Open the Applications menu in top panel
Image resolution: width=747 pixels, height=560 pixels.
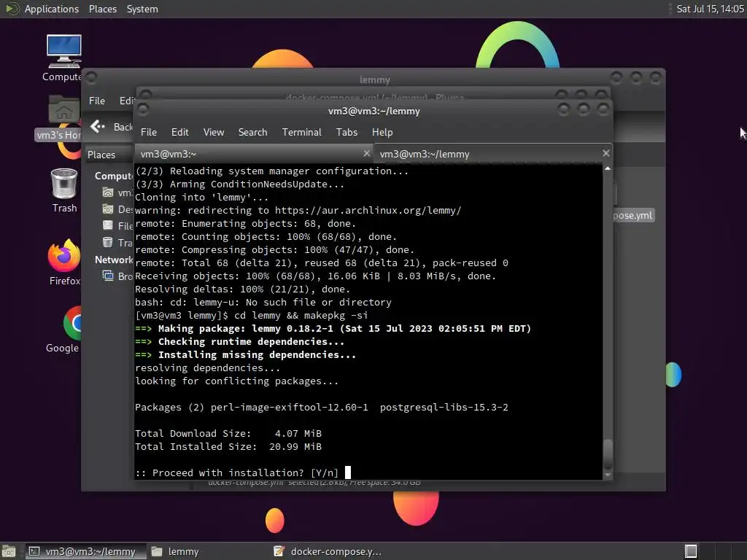[52, 9]
